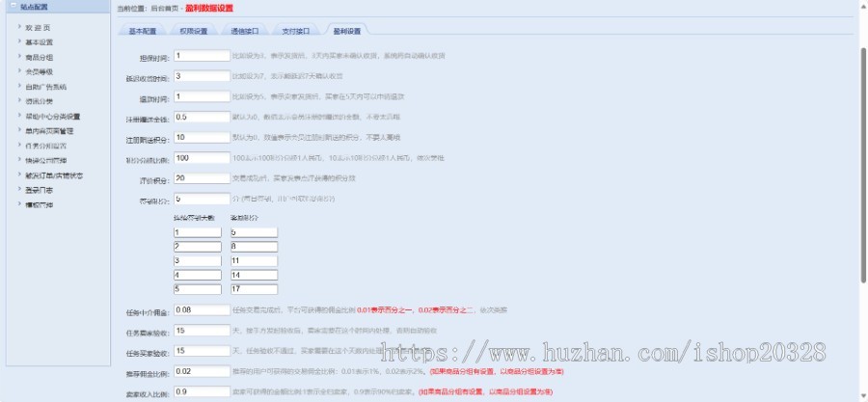Focus the 延迟收货时间 input with value 3
Image resolution: width=868 pixels, height=402 pixels.
pyautogui.click(x=203, y=76)
